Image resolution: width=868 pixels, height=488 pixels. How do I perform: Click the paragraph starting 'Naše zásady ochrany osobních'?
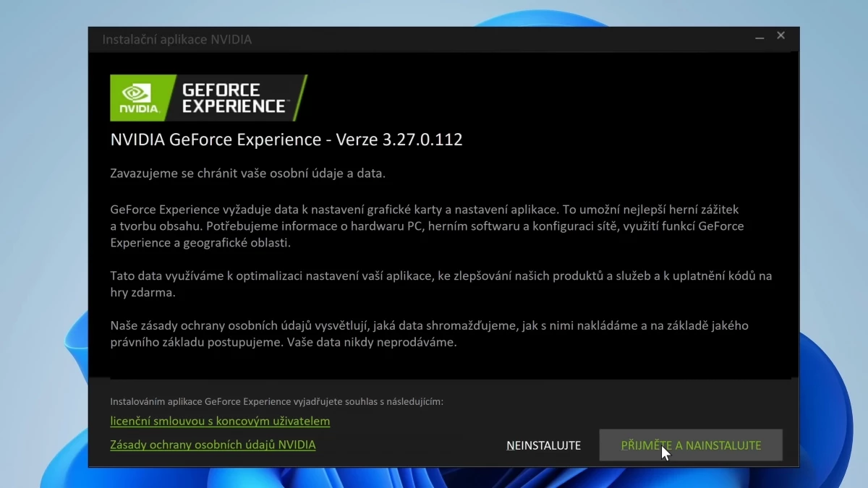429,334
